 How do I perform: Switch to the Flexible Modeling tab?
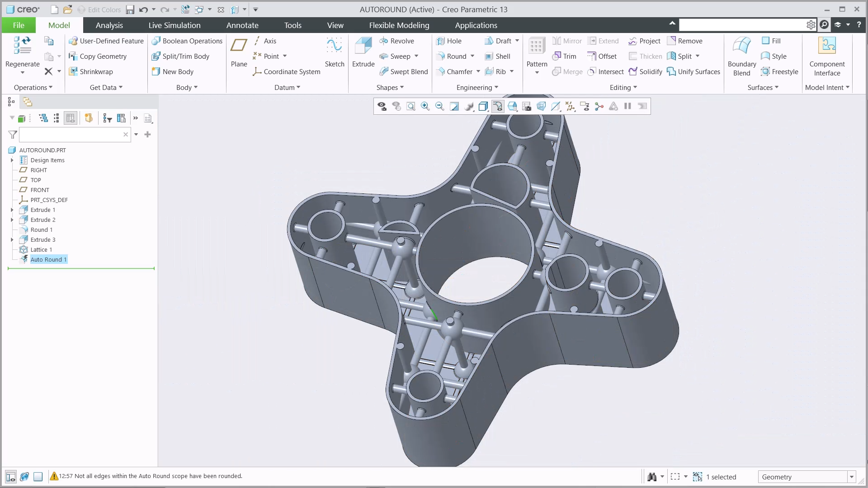[x=399, y=25]
